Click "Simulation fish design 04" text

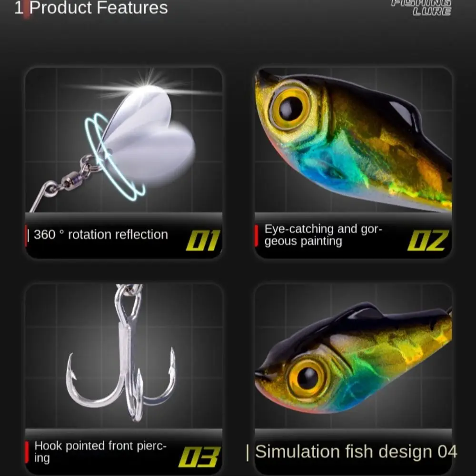coord(356,451)
